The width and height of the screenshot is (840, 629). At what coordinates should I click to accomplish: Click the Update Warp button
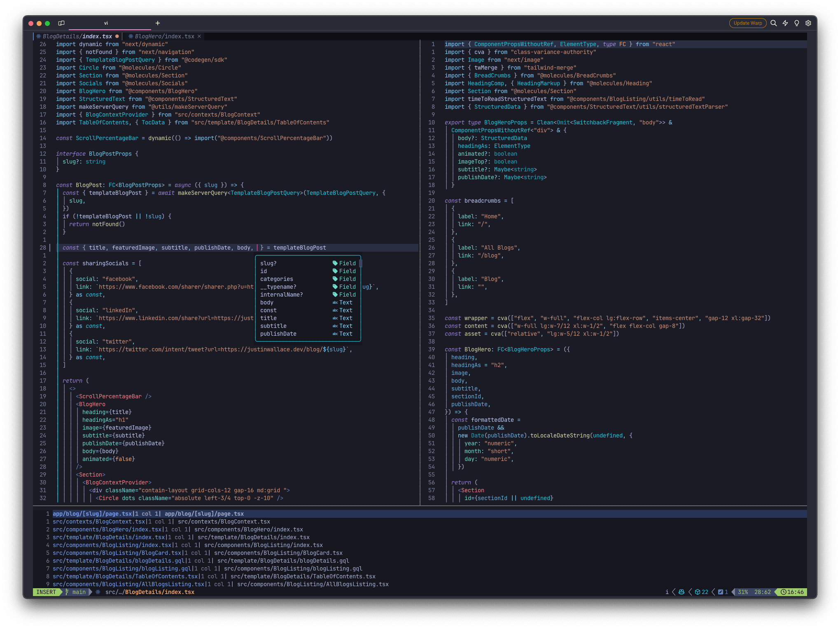(747, 23)
